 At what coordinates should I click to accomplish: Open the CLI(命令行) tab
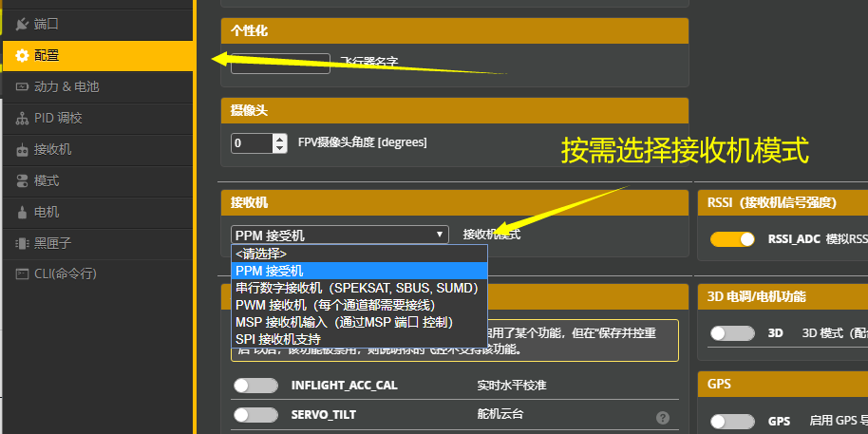click(98, 274)
